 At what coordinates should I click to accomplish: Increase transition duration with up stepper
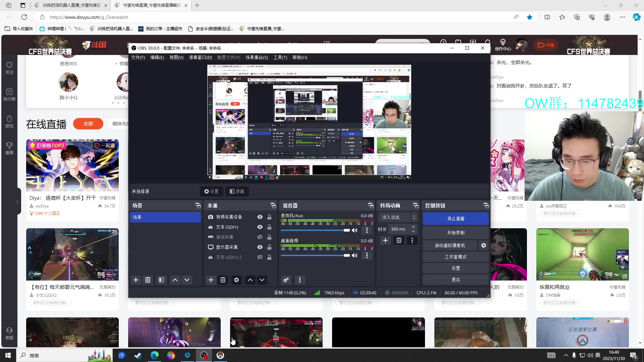[x=414, y=227]
